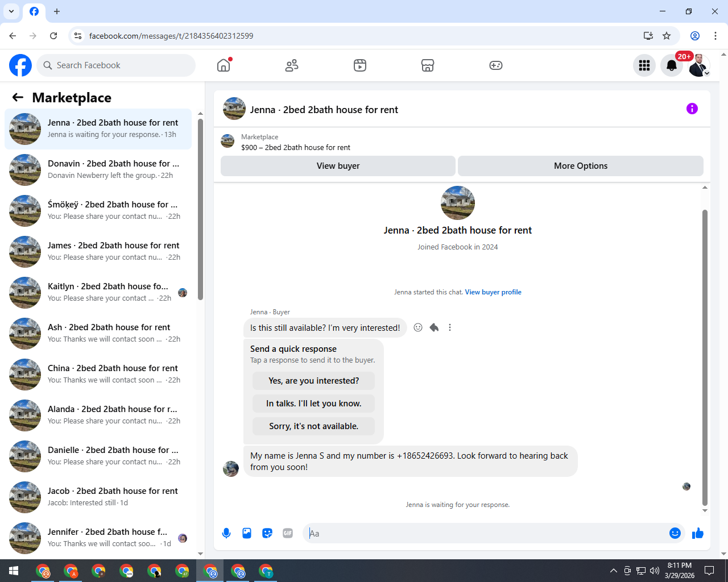The width and height of the screenshot is (728, 582).
Task: Show hidden system tray icons chevron
Action: tap(613, 571)
